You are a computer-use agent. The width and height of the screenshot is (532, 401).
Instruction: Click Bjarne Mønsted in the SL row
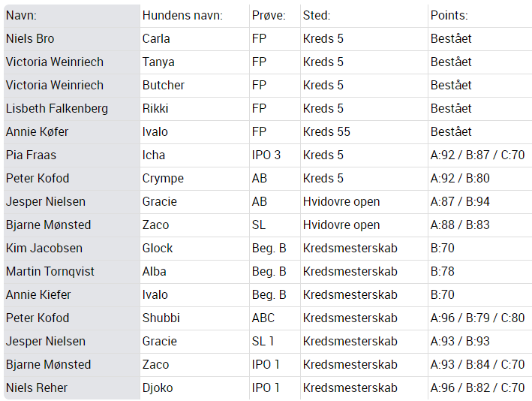pyautogui.click(x=72, y=225)
